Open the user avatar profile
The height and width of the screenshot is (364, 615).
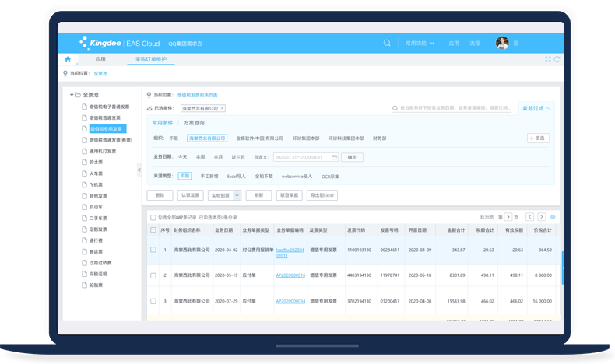[502, 43]
